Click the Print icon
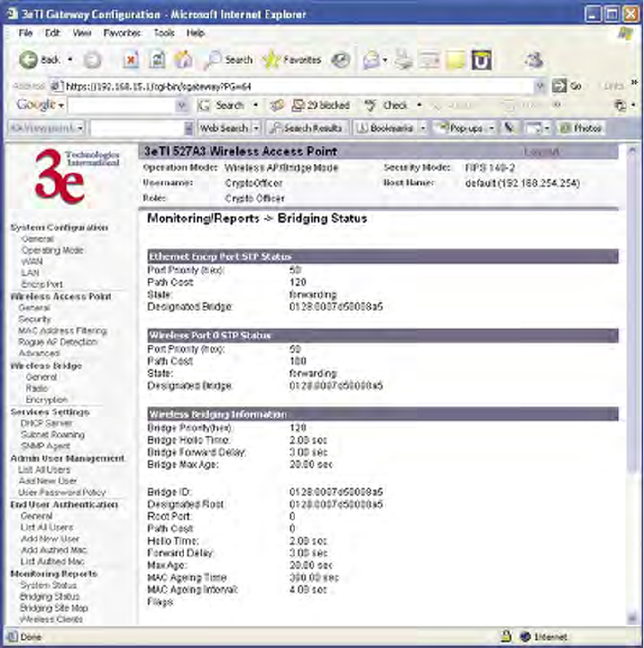This screenshot has width=644, height=648. point(403,61)
